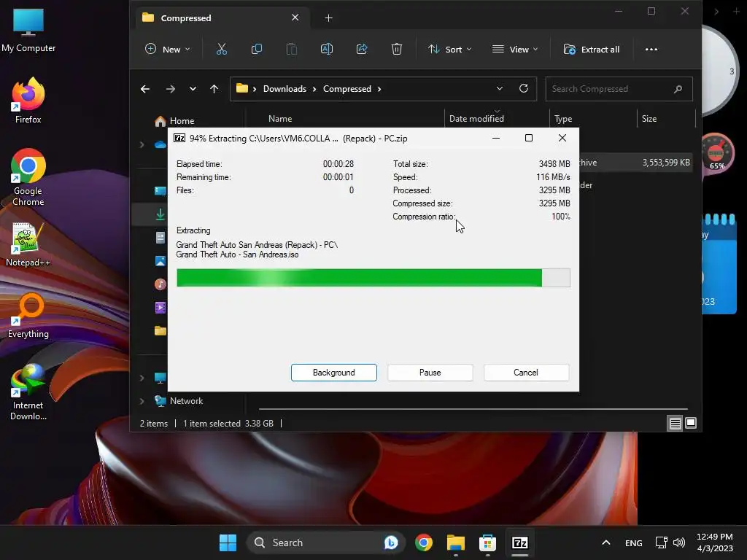The height and width of the screenshot is (560, 747).
Task: Click the volume icon in system tray
Action: [x=679, y=542]
